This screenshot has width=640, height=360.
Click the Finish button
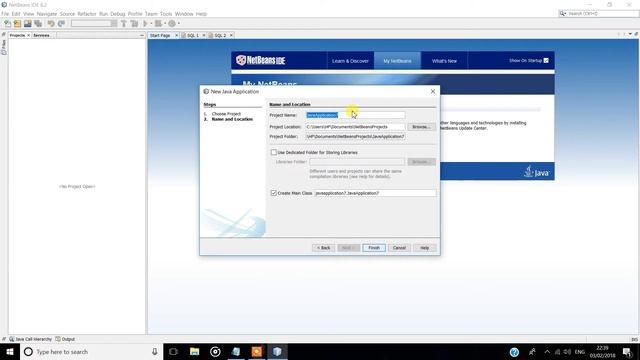(x=374, y=248)
